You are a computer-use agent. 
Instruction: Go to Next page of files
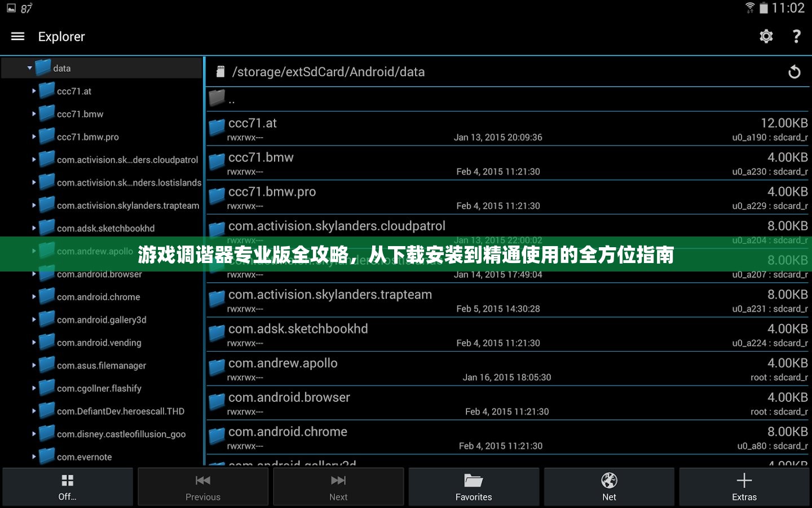point(338,487)
